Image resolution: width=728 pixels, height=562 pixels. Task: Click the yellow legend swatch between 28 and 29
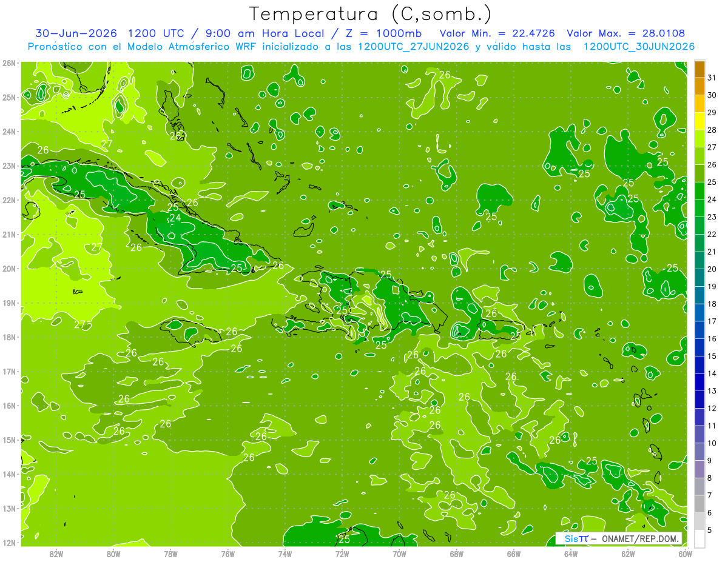pos(699,121)
